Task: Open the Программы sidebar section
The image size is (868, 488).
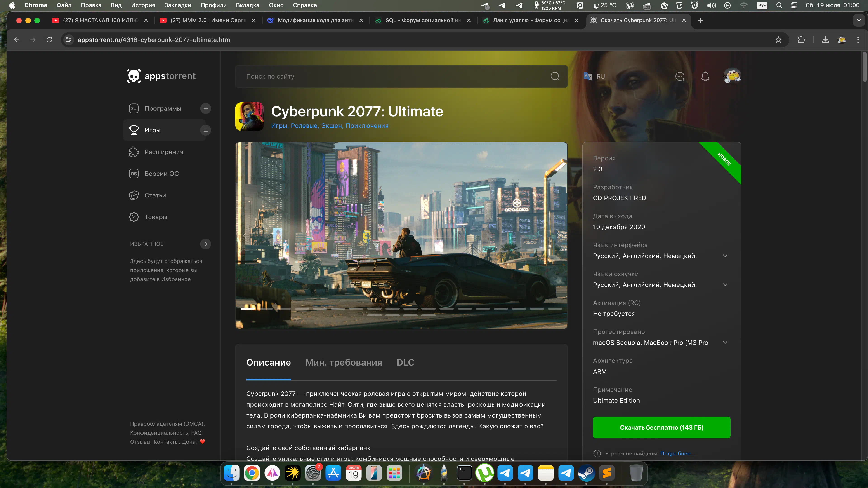Action: (163, 108)
